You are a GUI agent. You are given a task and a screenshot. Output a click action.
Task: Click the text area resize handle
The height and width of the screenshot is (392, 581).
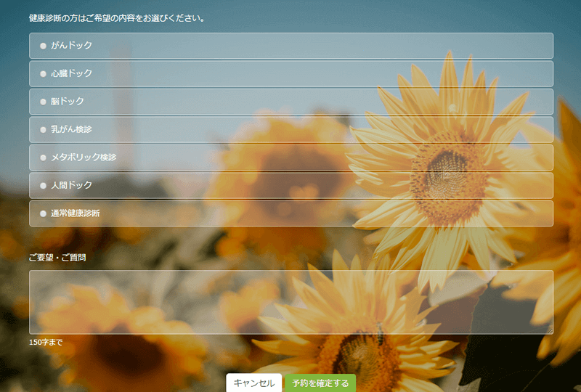(550, 331)
